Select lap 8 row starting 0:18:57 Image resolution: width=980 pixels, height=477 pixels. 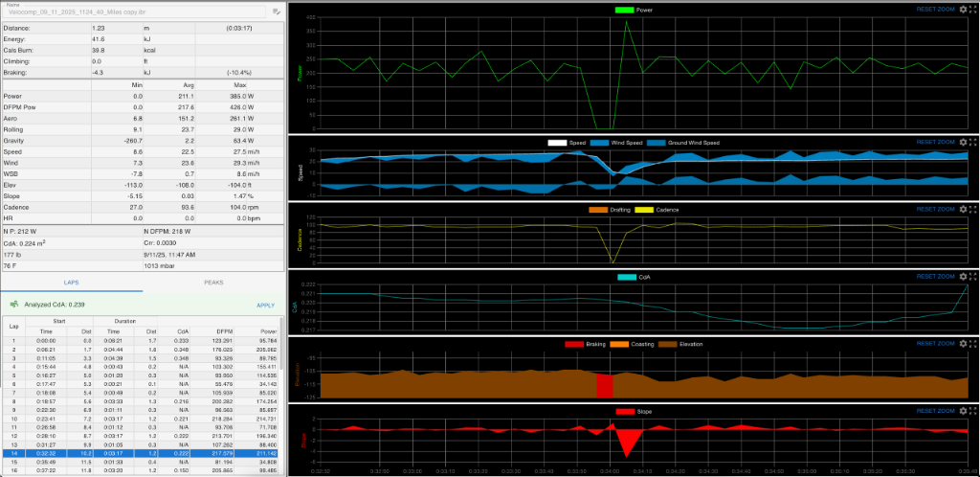[143, 400]
